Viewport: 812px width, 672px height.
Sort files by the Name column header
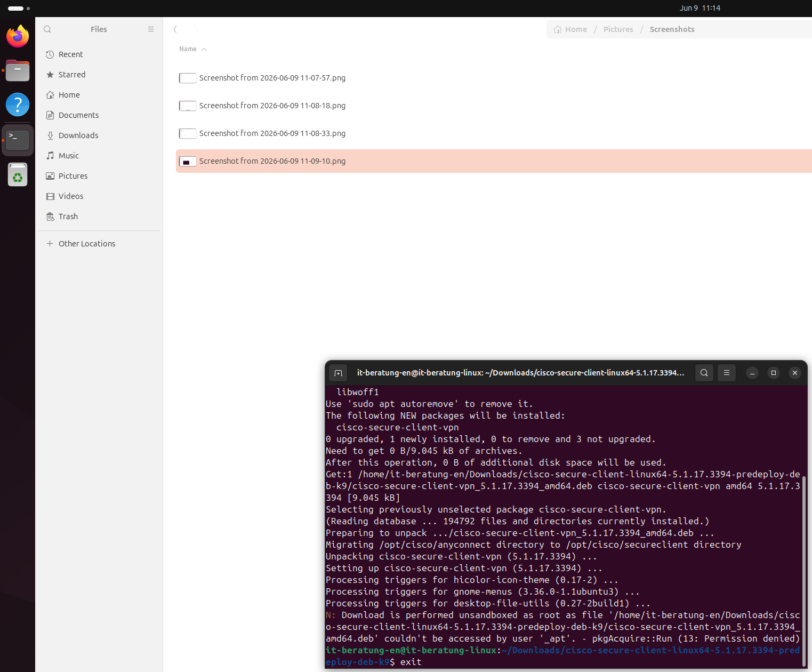(x=188, y=49)
